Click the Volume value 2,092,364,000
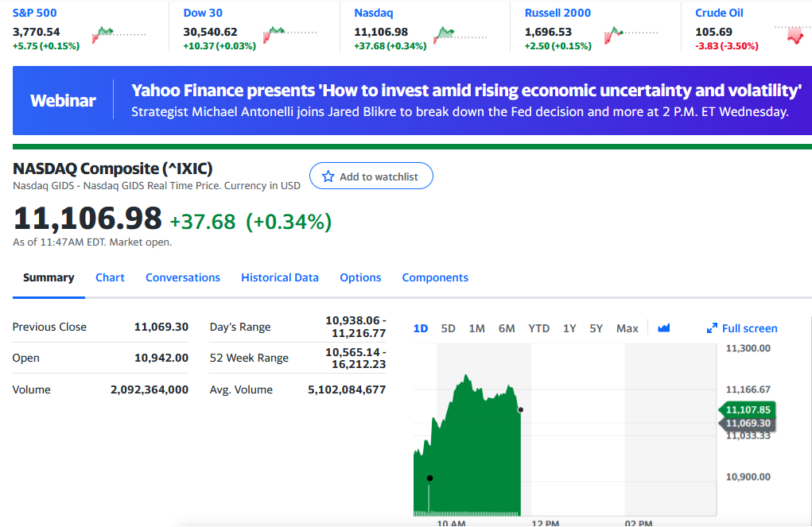This screenshot has width=812, height=527. [150, 389]
